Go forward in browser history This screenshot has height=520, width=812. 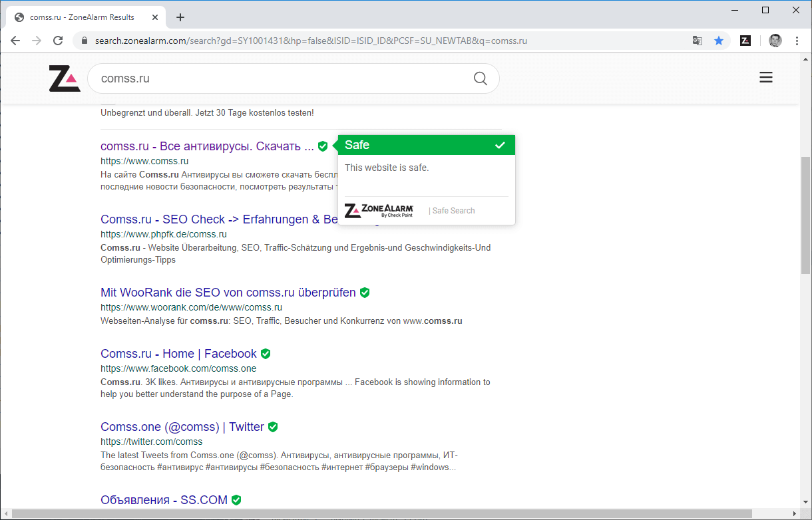coord(37,41)
